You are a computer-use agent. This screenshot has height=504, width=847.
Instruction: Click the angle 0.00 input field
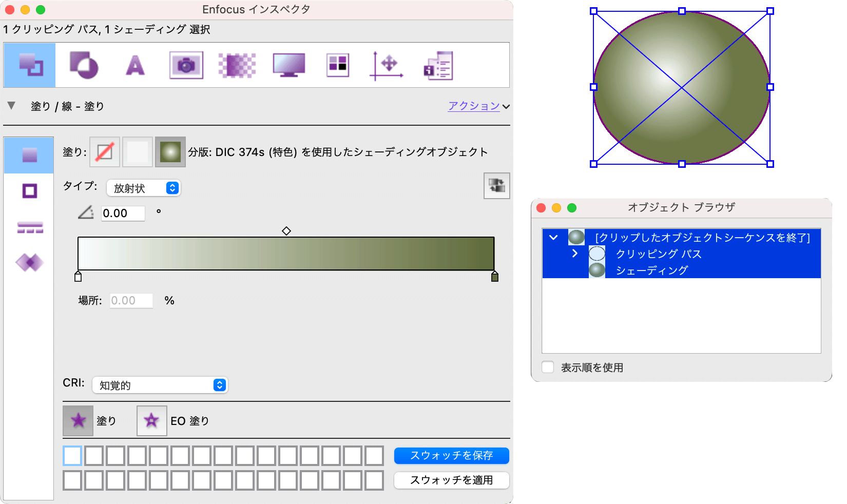(x=123, y=213)
